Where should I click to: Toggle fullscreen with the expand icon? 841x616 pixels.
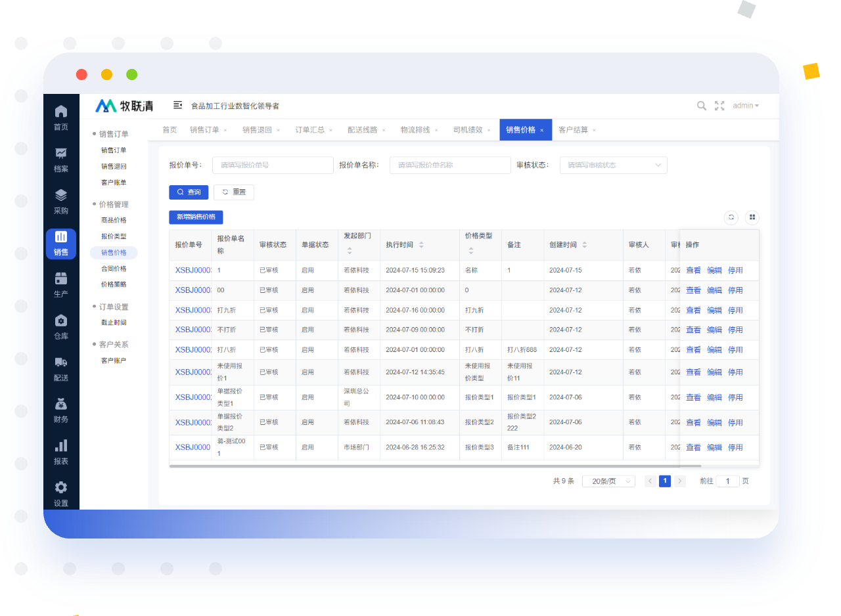pos(719,106)
